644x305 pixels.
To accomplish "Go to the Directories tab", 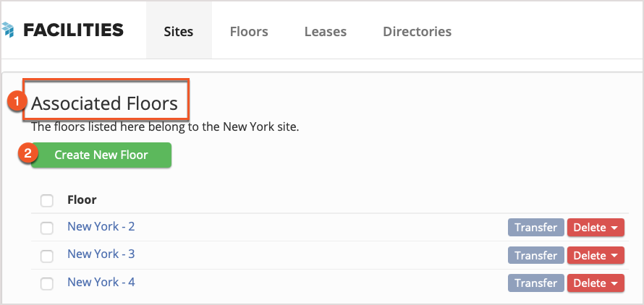I will click(x=417, y=32).
